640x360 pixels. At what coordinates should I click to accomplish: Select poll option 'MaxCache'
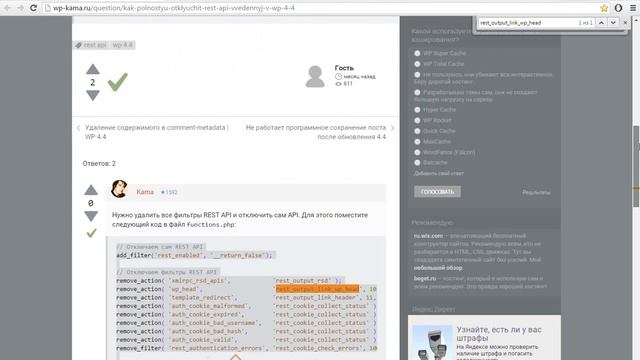pos(417,142)
